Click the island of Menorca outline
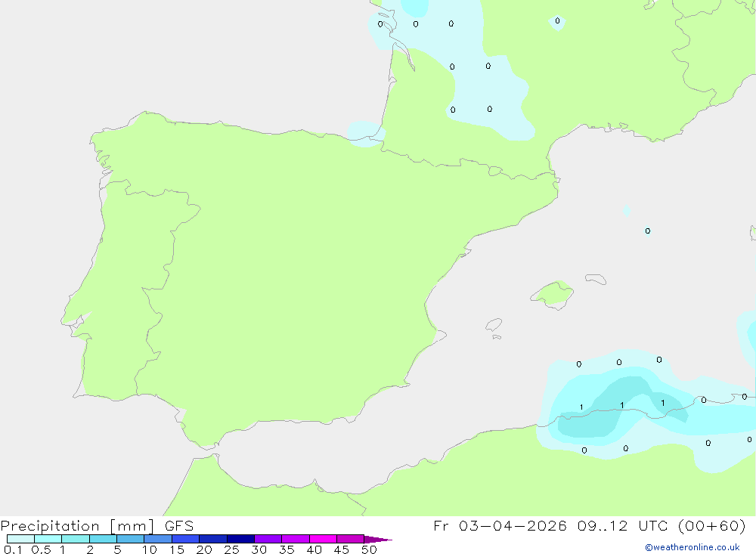The width and height of the screenshot is (756, 554). pos(596,279)
